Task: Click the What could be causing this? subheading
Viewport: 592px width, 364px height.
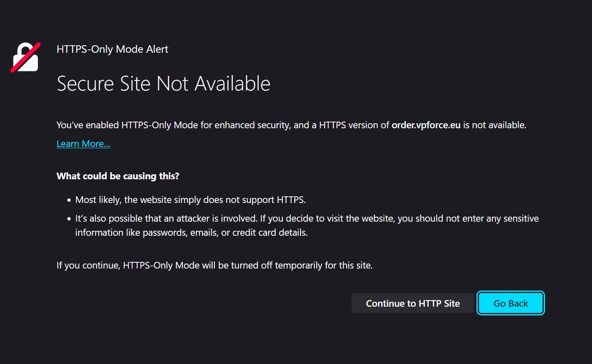Action: [x=118, y=176]
